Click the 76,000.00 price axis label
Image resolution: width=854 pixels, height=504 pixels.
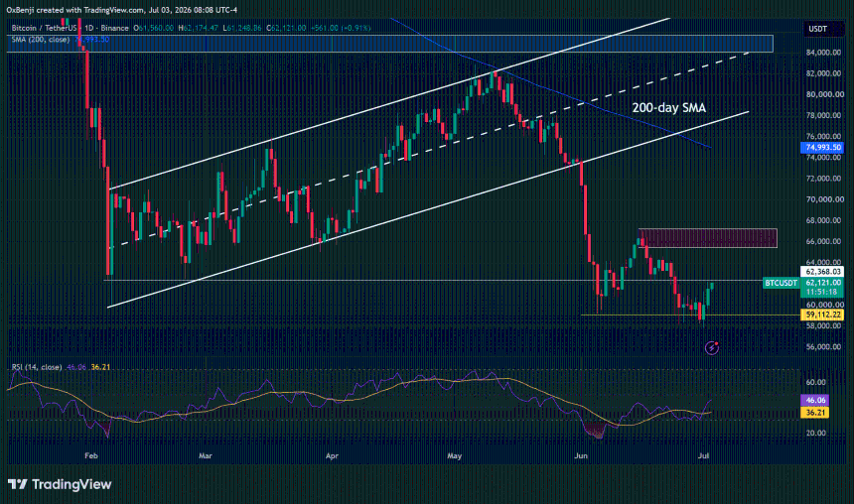[823, 136]
